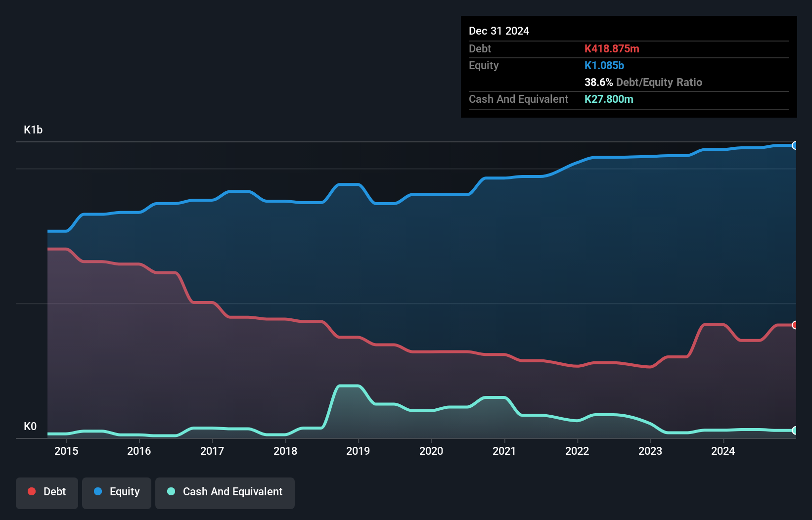Viewport: 812px width, 520px height.
Task: Click Cash And Equivalent label in tooltip
Action: [x=518, y=99]
